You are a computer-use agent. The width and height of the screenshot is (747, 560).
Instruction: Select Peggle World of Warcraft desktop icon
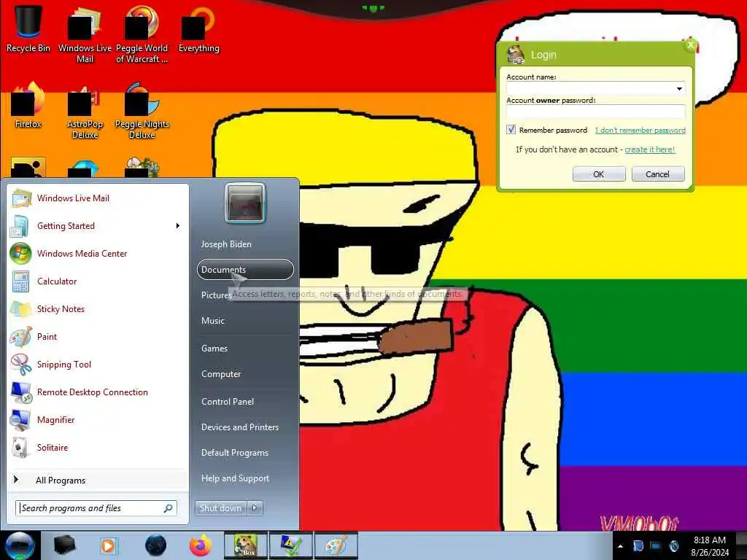click(x=142, y=34)
